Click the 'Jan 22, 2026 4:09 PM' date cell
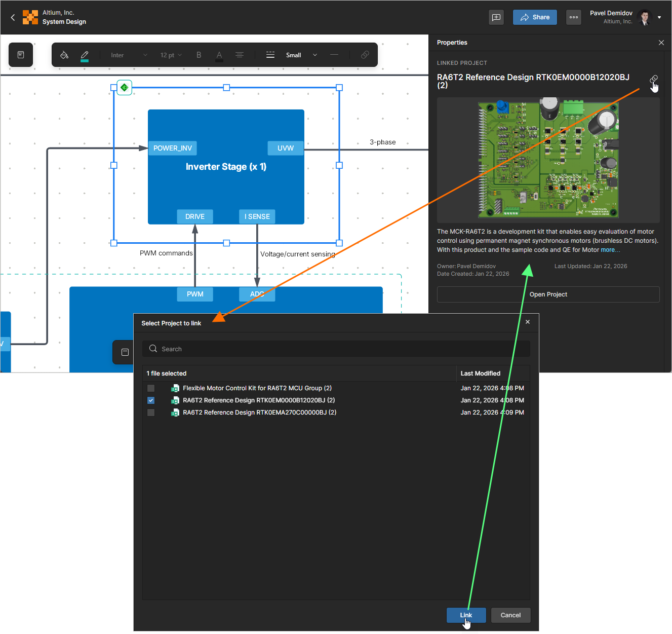 (492, 413)
